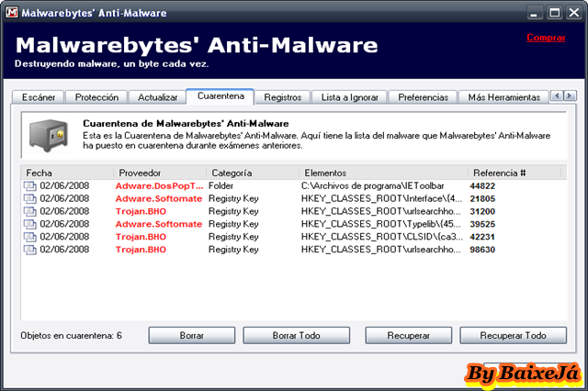This screenshot has height=391, width=588.
Task: Close the Malwarebytes window
Action: coord(574,13)
